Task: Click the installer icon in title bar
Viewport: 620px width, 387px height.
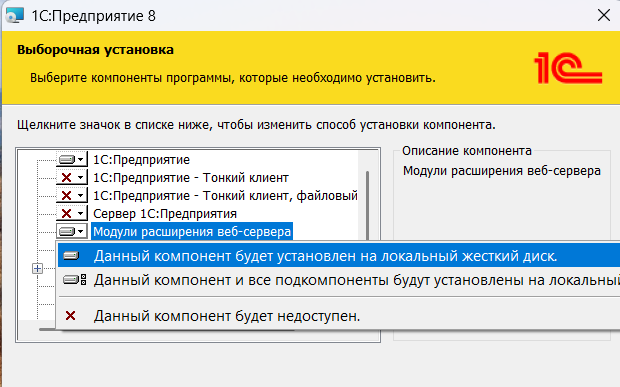Action: point(15,15)
